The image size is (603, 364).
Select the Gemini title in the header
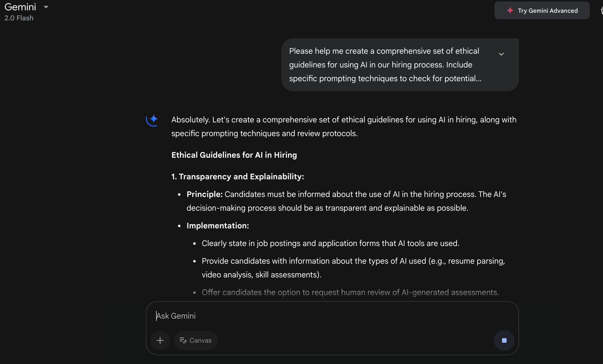tap(20, 7)
